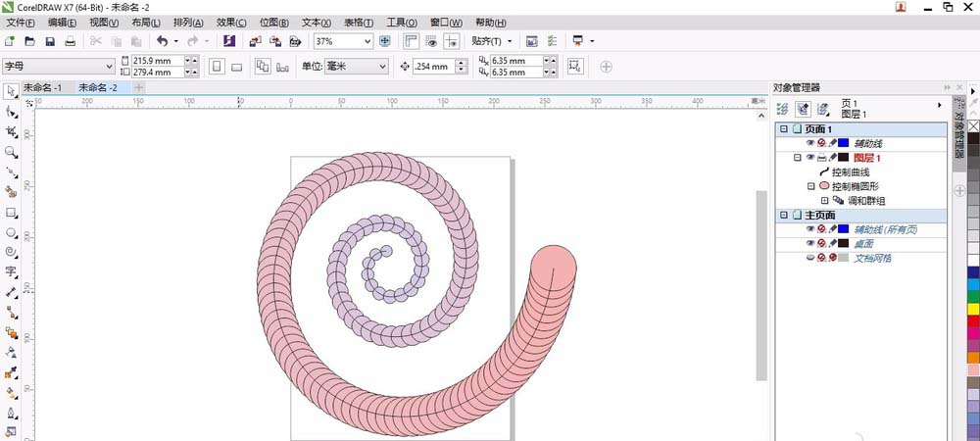
Task: Open the 效果(C) menu
Action: [231, 23]
